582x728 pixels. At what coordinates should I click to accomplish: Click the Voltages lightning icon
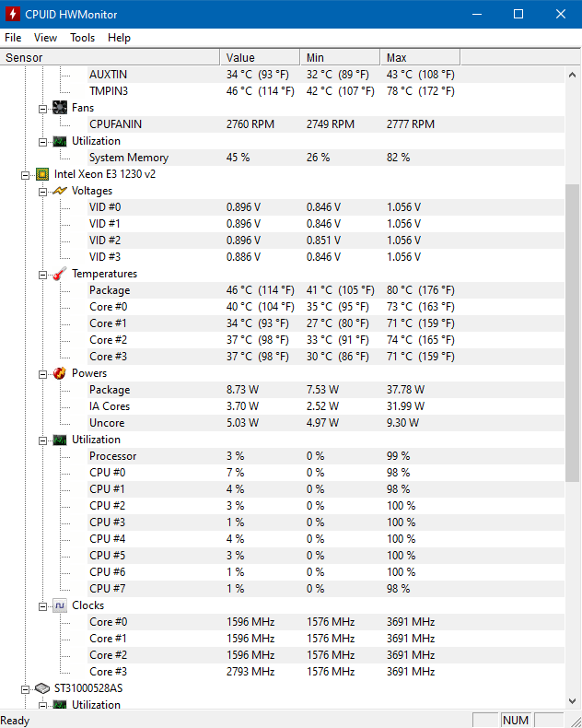[60, 191]
